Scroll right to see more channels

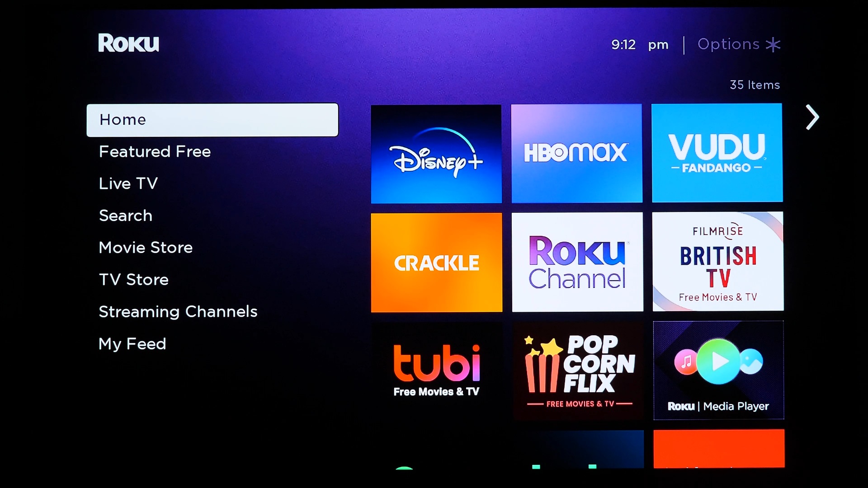click(x=812, y=117)
